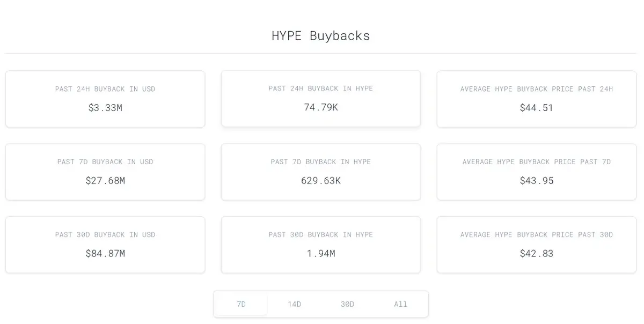Click the Past 24H Buyback in USD card
Screen dimensions: 644x324
[x=105, y=99]
